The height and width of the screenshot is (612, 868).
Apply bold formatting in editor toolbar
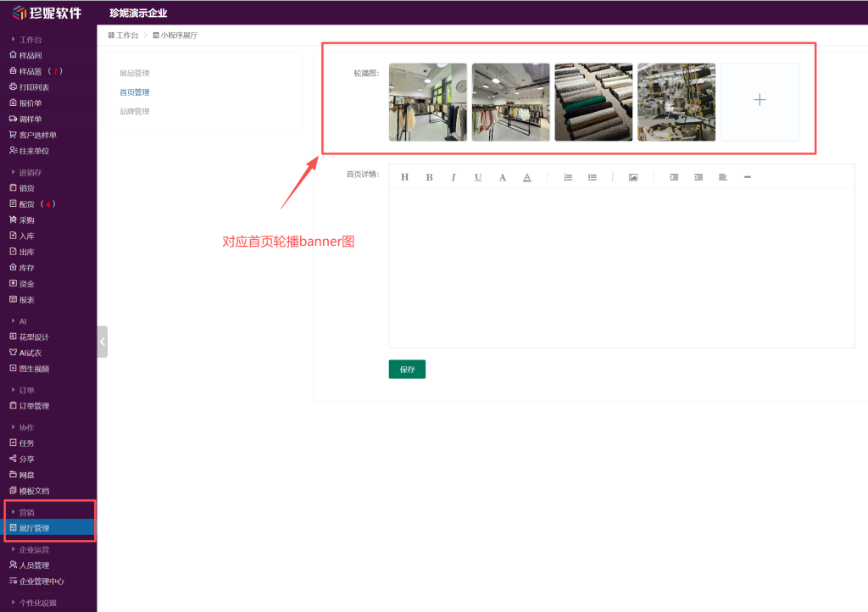pyautogui.click(x=429, y=177)
